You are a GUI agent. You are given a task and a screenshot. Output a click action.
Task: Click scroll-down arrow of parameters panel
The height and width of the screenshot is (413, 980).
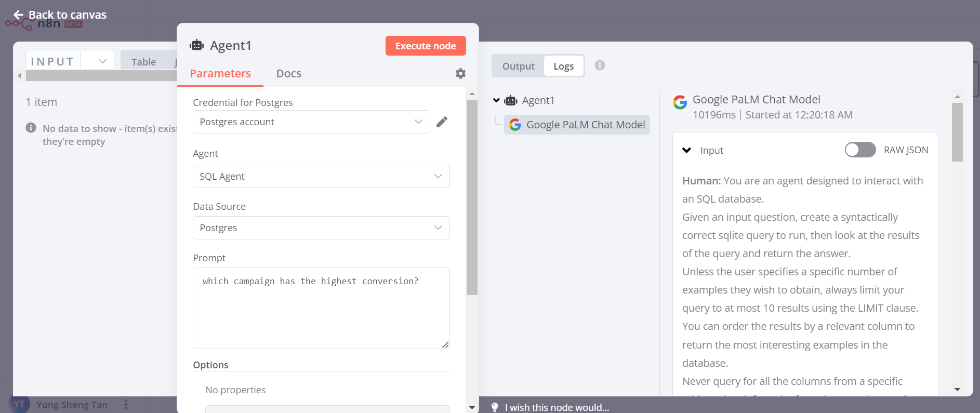(x=472, y=407)
